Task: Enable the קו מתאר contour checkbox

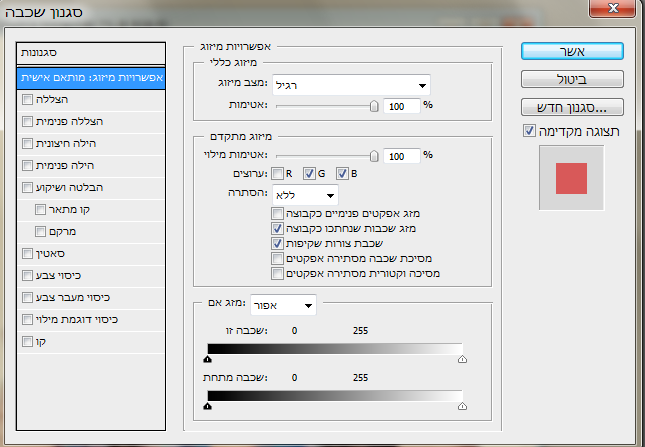Action: coord(40,209)
